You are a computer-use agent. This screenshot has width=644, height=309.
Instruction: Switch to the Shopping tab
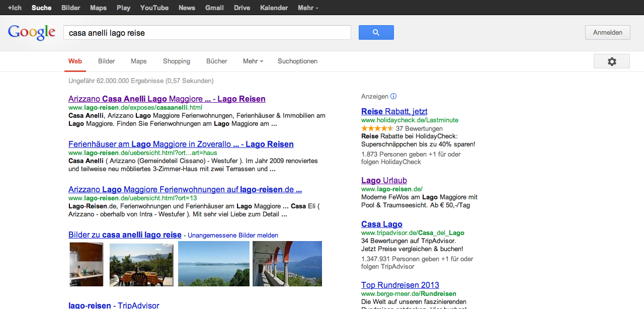click(177, 61)
